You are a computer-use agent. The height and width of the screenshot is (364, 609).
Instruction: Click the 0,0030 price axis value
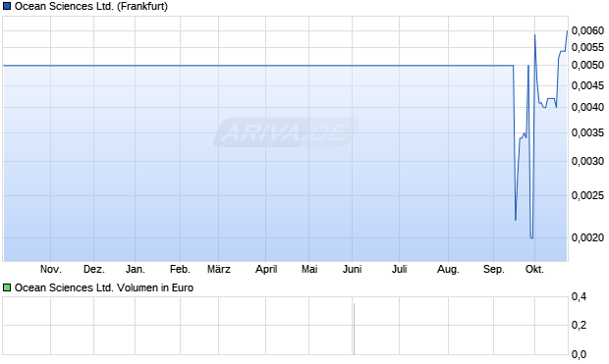click(x=588, y=161)
